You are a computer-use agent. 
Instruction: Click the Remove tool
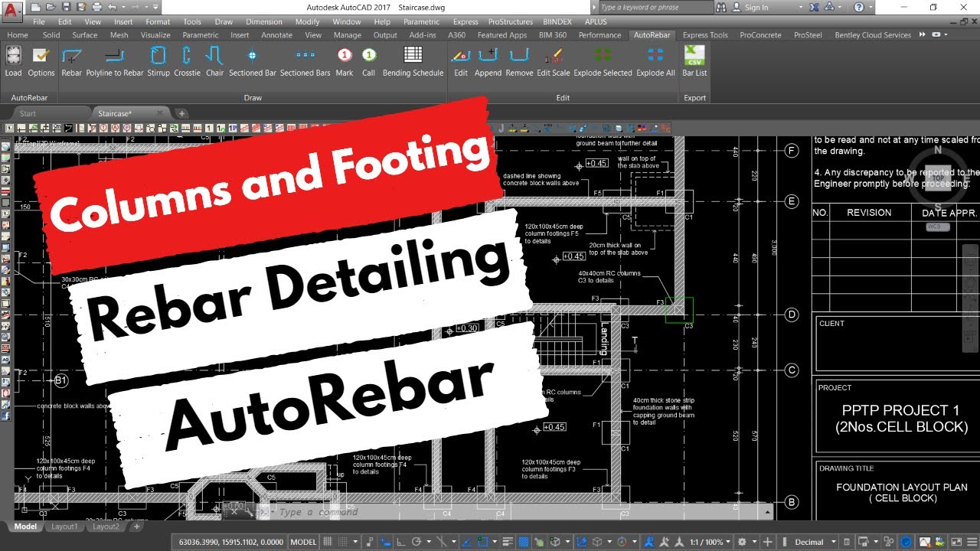(519, 60)
